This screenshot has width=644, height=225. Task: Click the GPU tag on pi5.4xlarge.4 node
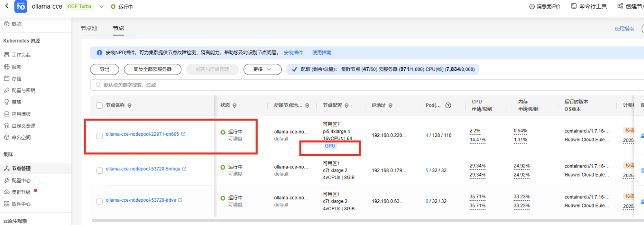[330, 146]
